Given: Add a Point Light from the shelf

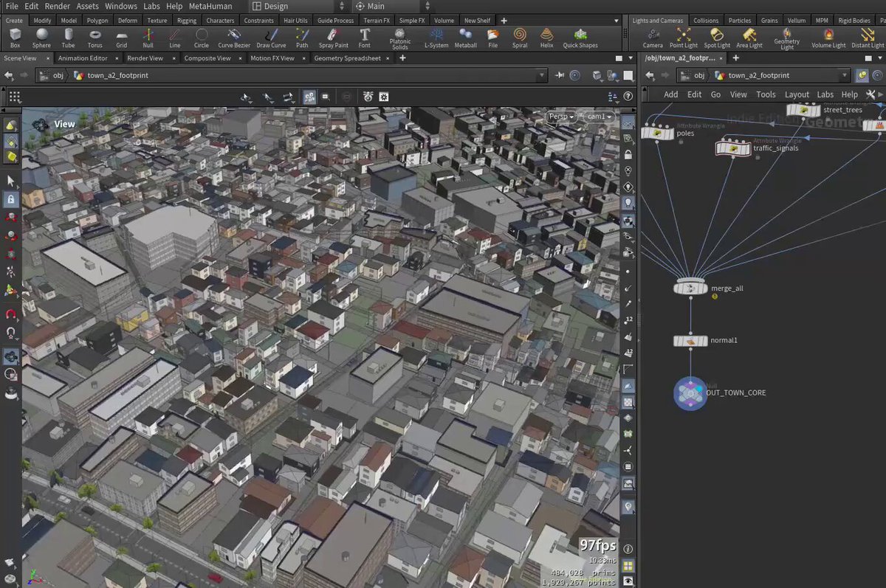Looking at the screenshot, I should (684, 38).
